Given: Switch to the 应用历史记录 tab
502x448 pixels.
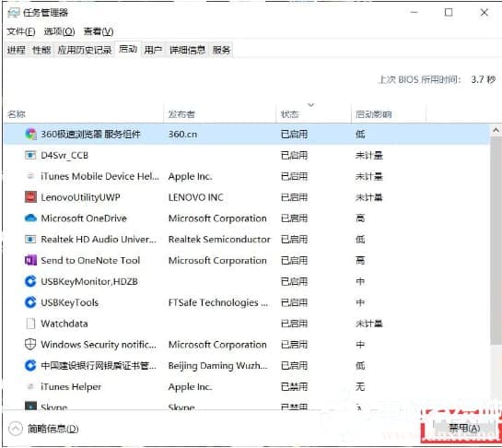Looking at the screenshot, I should pos(85,50).
